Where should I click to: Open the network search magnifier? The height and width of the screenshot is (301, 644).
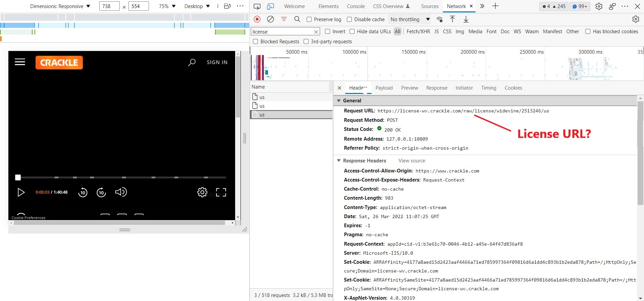297,19
